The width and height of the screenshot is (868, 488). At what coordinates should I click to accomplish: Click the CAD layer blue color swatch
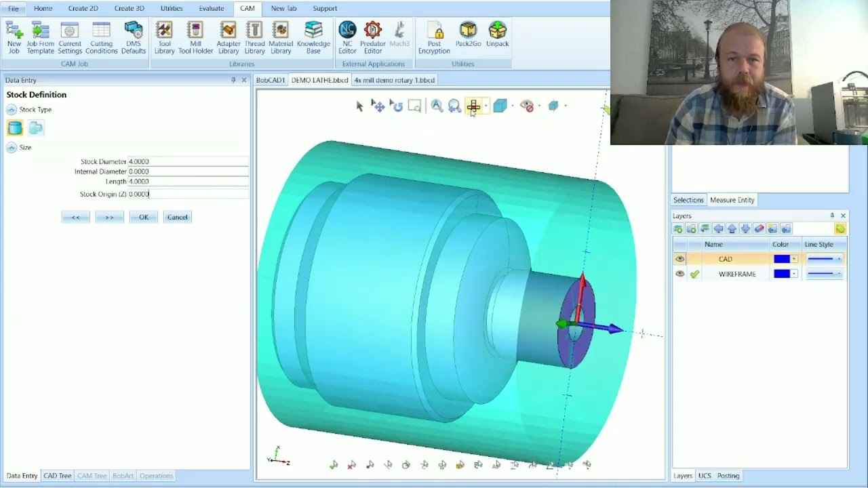tap(781, 259)
